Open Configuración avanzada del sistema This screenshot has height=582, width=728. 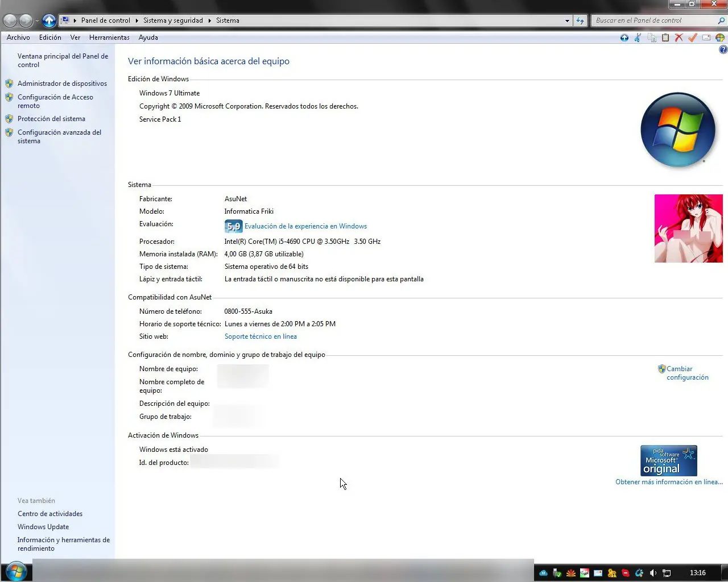[59, 136]
